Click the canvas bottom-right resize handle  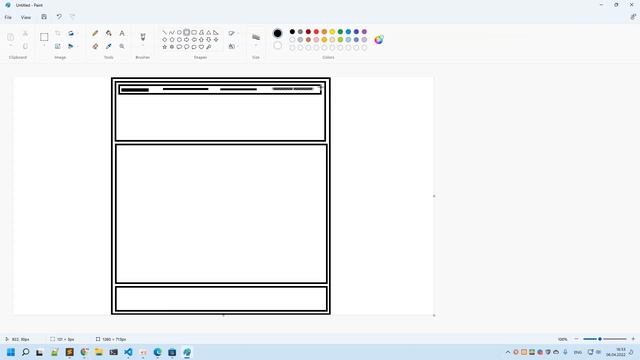434,316
